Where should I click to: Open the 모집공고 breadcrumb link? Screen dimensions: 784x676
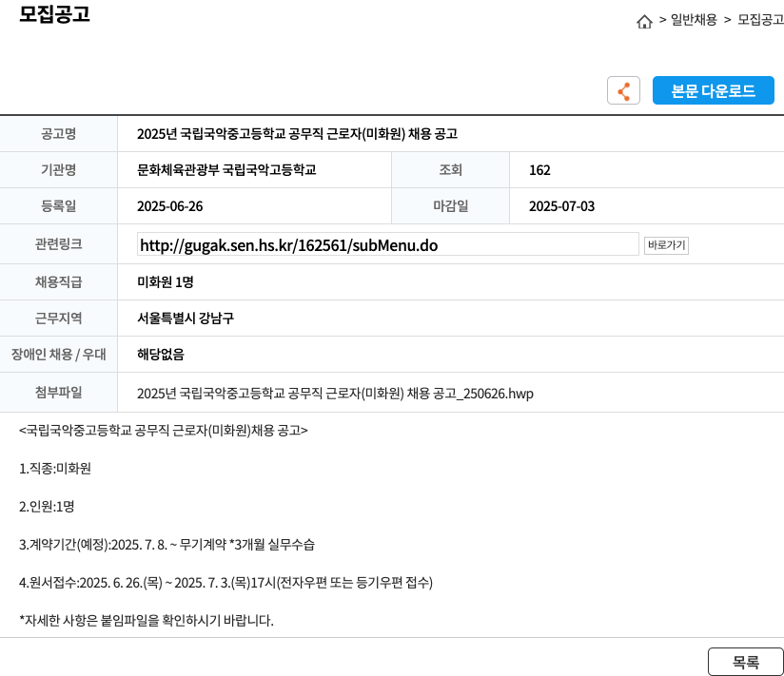pos(760,20)
